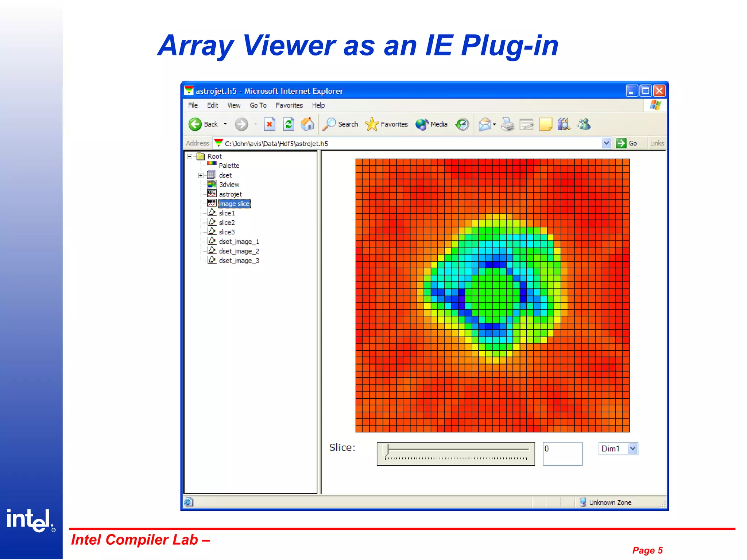Select the dset_image_2 tree item
The height and width of the screenshot is (560, 747).
(x=239, y=251)
